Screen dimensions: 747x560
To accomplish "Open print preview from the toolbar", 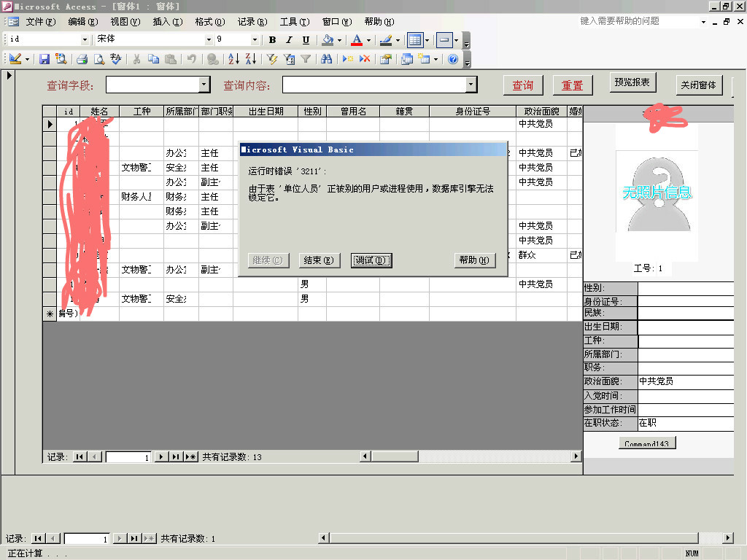I will click(x=98, y=58).
